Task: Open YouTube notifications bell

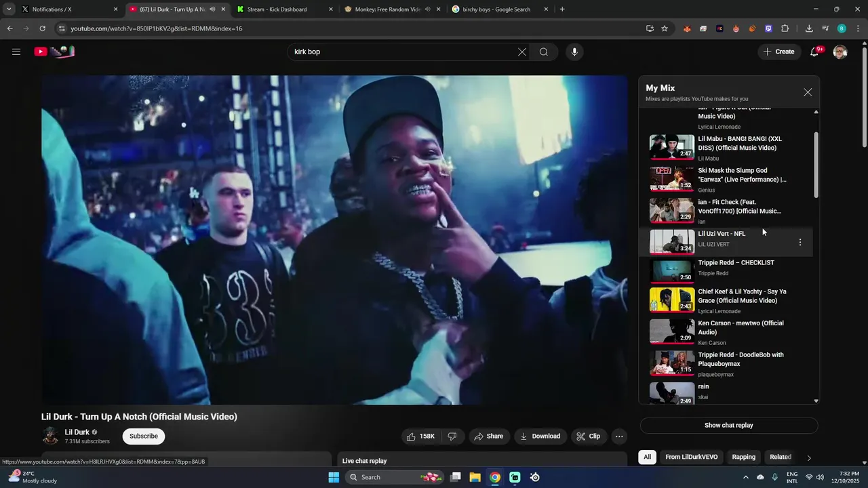Action: (815, 52)
